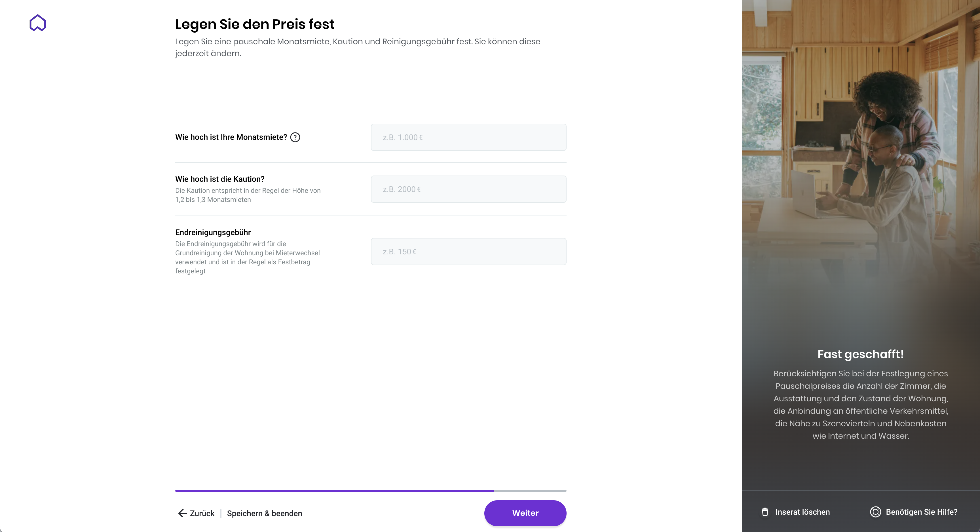Focus the Kaution amount input field
Viewport: 980px width, 532px height.
tap(468, 189)
